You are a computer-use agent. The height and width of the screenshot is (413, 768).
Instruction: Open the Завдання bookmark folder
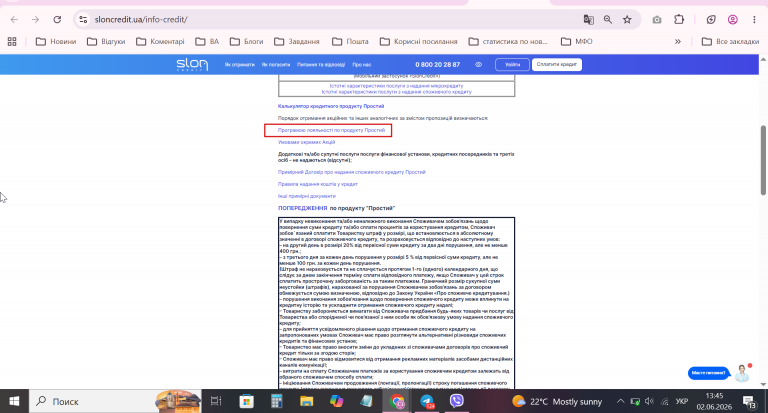297,42
